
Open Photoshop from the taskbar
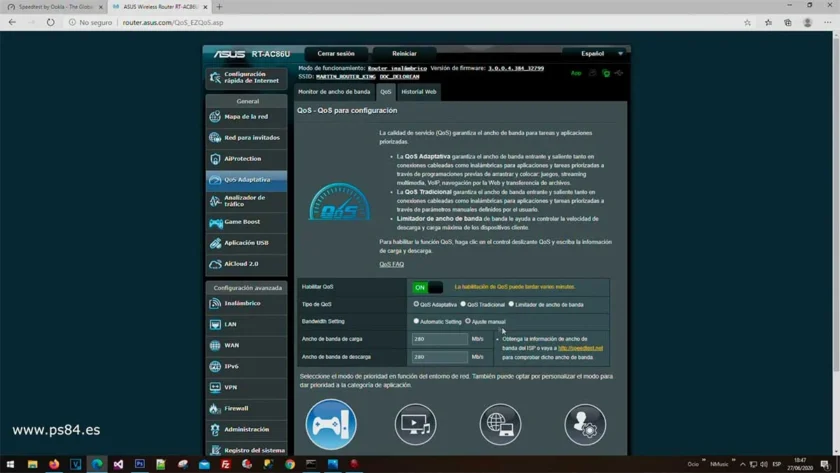(x=140, y=464)
